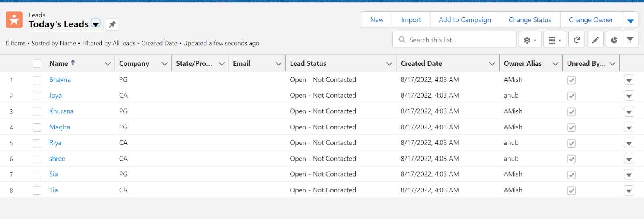Sort by the Lead Status column header
This screenshot has width=644, height=219.
308,63
